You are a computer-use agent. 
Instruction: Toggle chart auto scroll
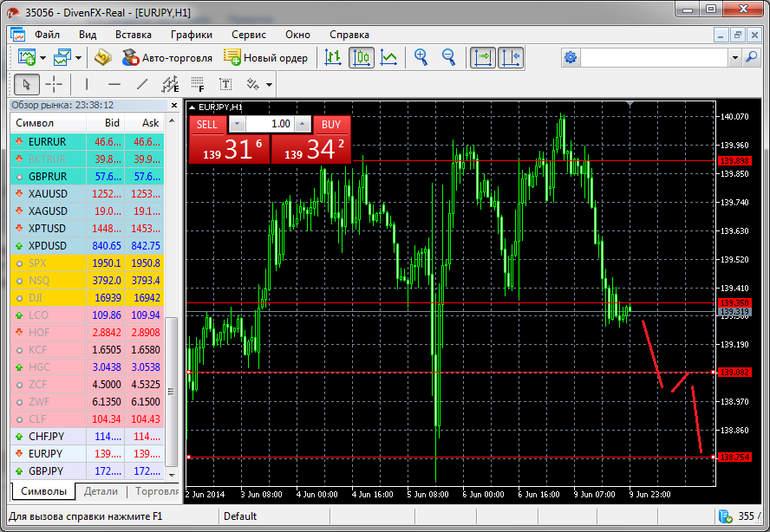(x=483, y=58)
